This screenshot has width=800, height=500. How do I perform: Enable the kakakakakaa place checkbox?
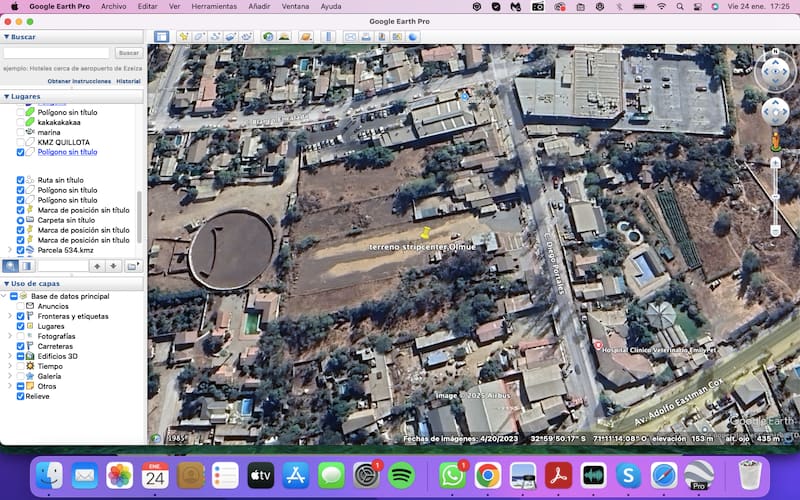[x=20, y=122]
